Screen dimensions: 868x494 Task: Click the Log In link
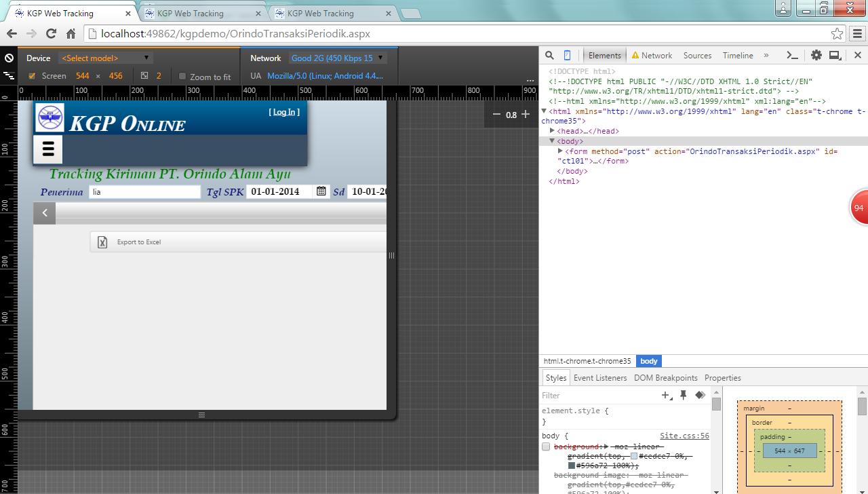coord(283,113)
